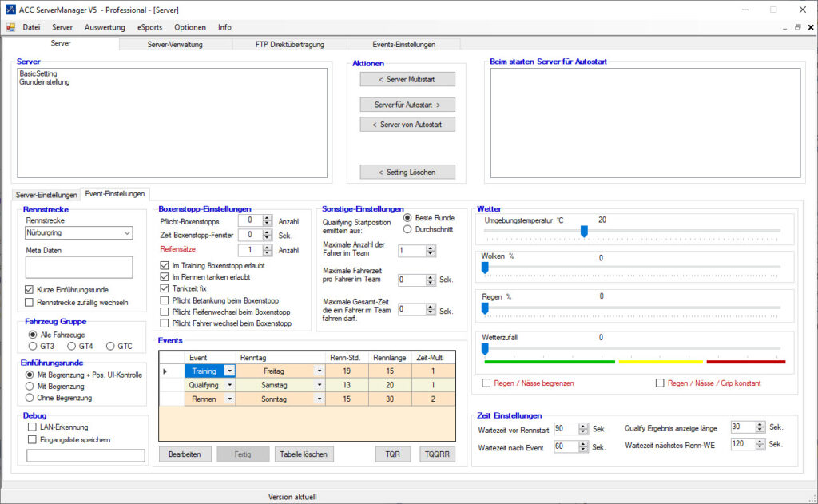The height and width of the screenshot is (504, 818).
Task: Switch to the Server-Einstellungen sub-tab
Action: tap(46, 195)
